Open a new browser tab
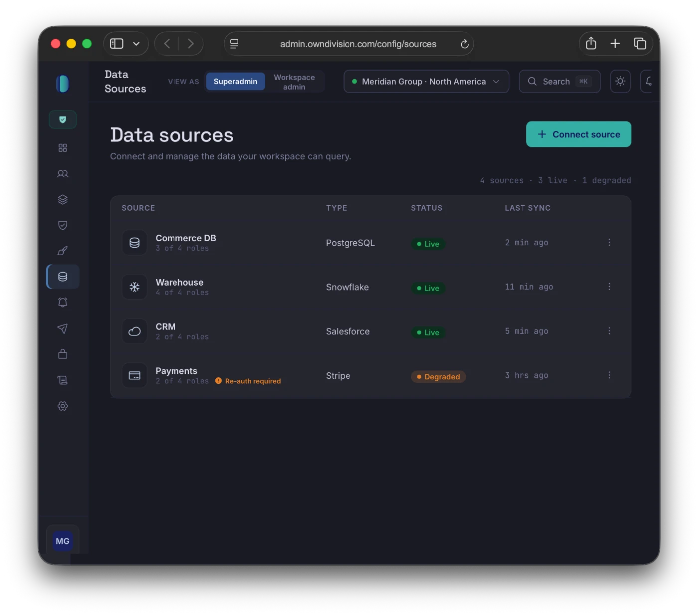 click(615, 44)
